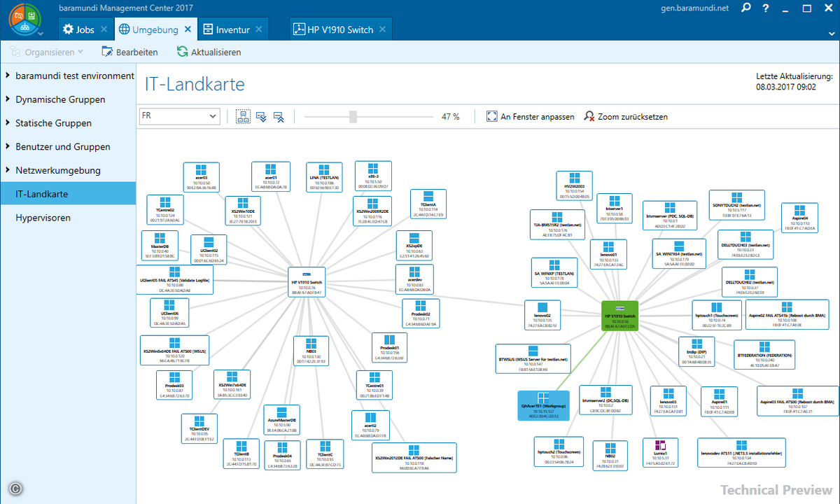Close the Umgebung tab
This screenshot has height=504, width=840.
click(188, 29)
